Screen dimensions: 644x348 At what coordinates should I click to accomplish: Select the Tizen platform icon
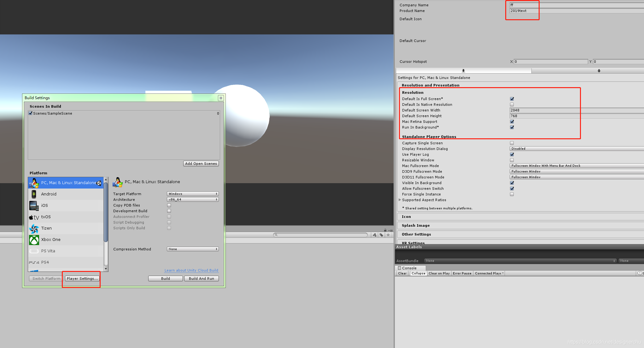(x=34, y=228)
